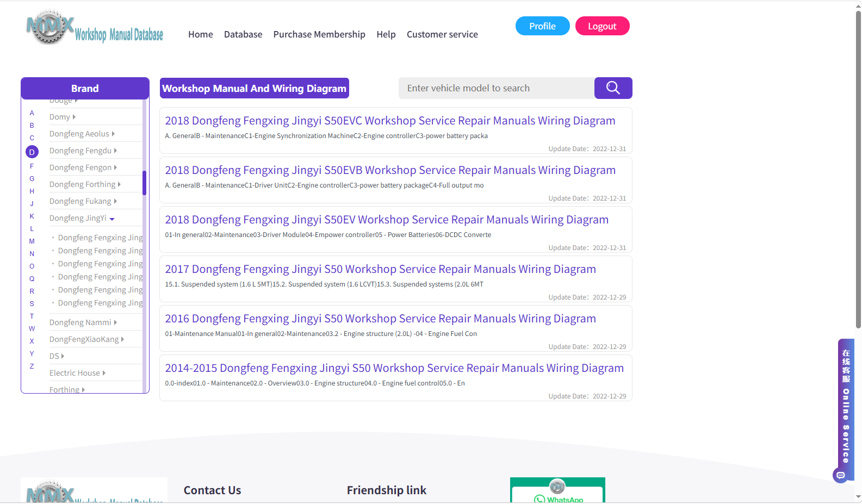Open 2014-2015 Jingyi S50 manual link
The image size is (862, 504).
coord(394,368)
